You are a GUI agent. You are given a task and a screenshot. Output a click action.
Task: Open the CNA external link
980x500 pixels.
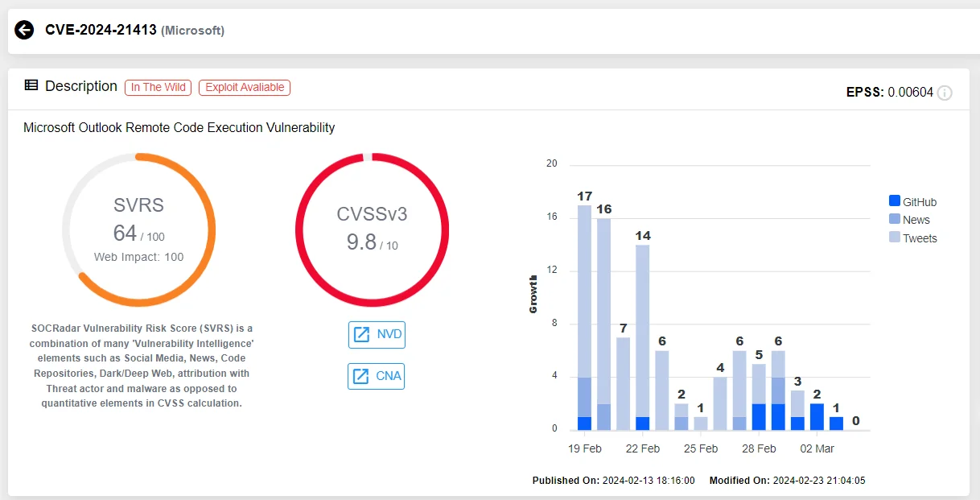click(377, 376)
